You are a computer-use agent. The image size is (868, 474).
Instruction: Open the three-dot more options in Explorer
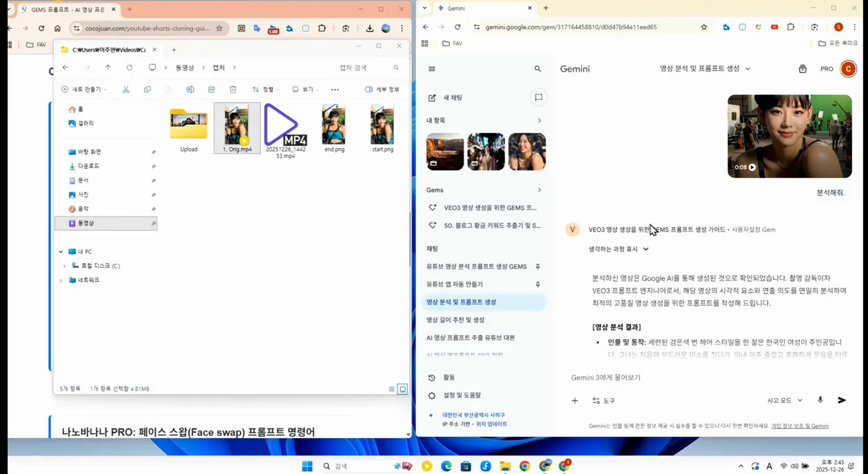point(335,90)
